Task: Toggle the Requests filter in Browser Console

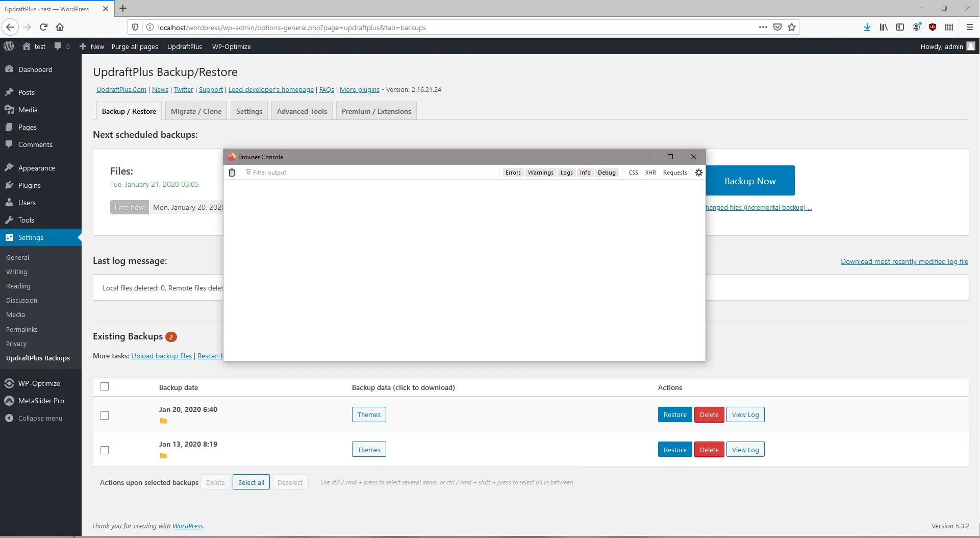Action: coord(675,173)
